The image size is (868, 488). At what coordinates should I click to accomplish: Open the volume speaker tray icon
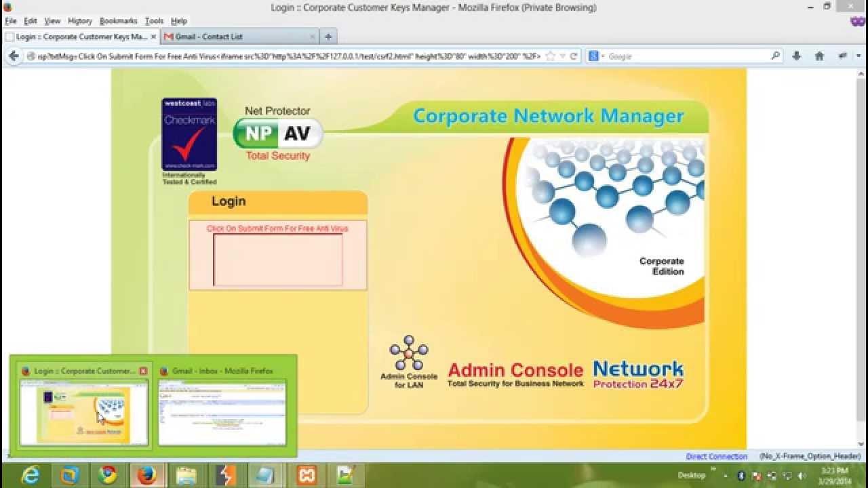click(x=802, y=475)
